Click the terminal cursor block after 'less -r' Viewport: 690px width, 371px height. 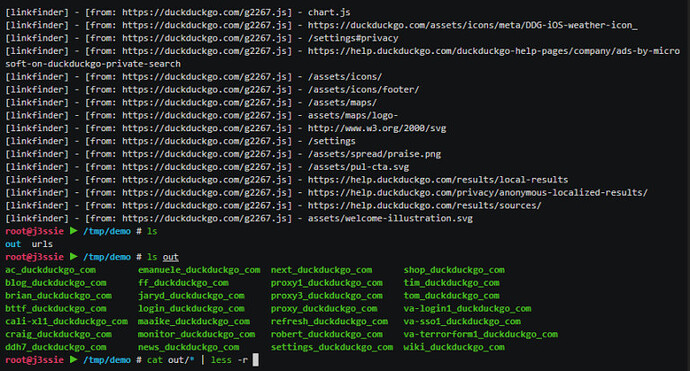point(256,360)
